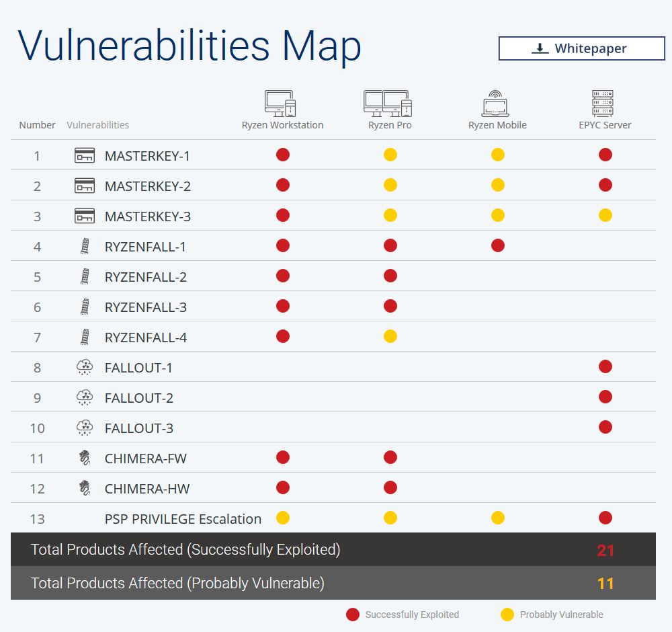Click the RYZENFALL-3 tower icon
Viewport: 672px width, 632px height.
pyautogui.click(x=85, y=307)
